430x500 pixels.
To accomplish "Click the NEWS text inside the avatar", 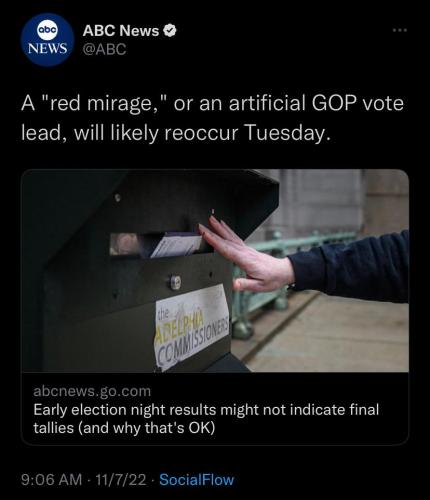I will [47, 48].
